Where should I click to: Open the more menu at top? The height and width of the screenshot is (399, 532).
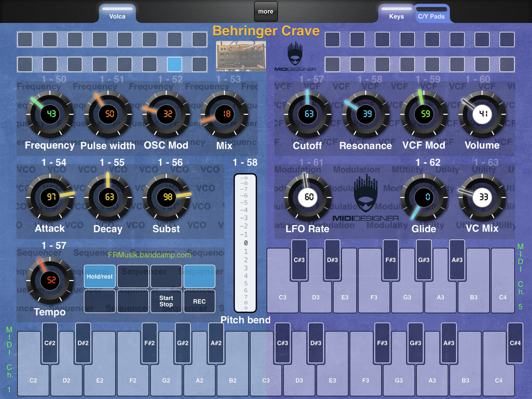click(x=266, y=11)
